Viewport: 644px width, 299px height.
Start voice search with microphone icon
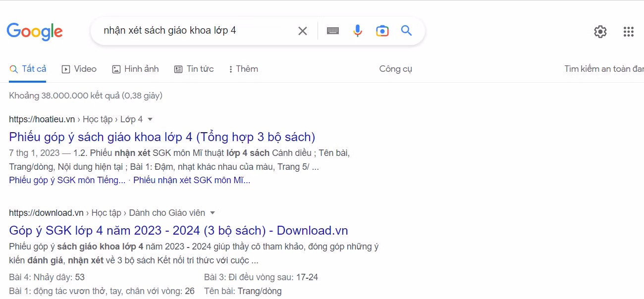tap(358, 31)
